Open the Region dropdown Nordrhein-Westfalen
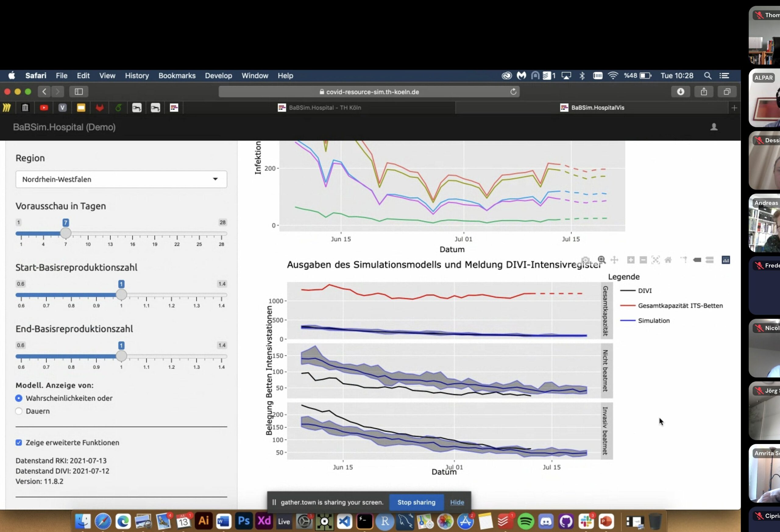Image resolution: width=780 pixels, height=532 pixels. tap(121, 179)
